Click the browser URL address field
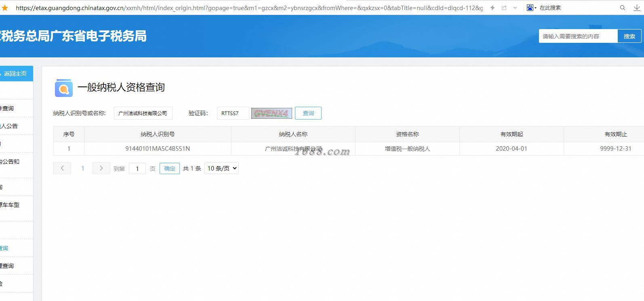 (249, 8)
